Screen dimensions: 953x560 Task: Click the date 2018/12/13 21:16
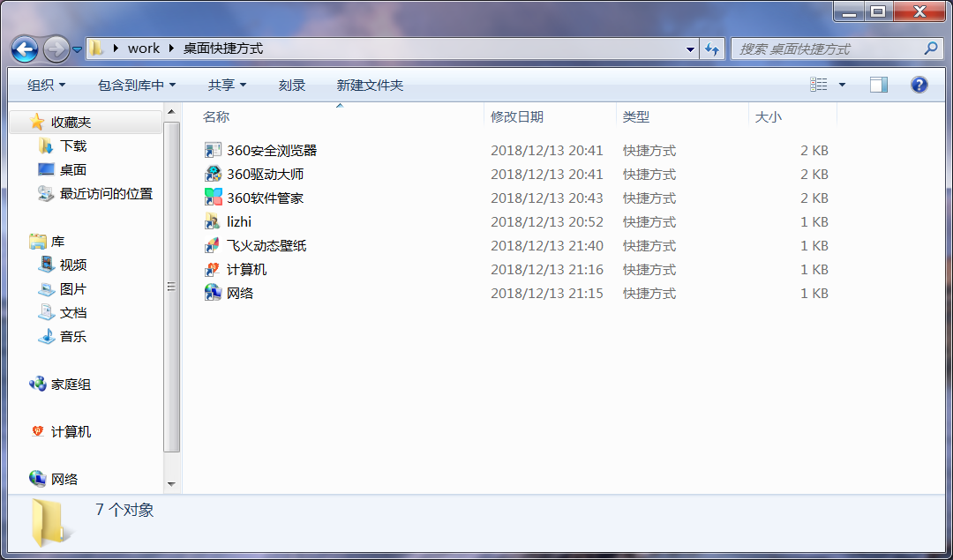(x=547, y=269)
